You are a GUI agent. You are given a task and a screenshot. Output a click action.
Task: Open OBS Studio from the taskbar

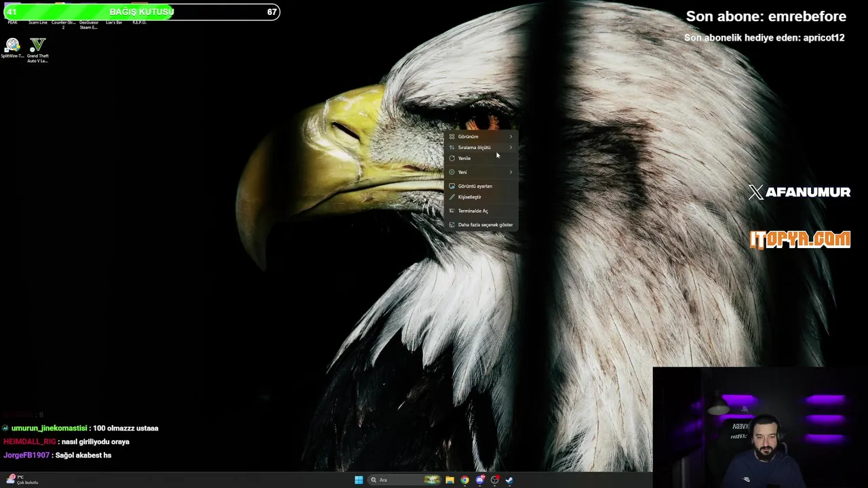click(x=495, y=480)
